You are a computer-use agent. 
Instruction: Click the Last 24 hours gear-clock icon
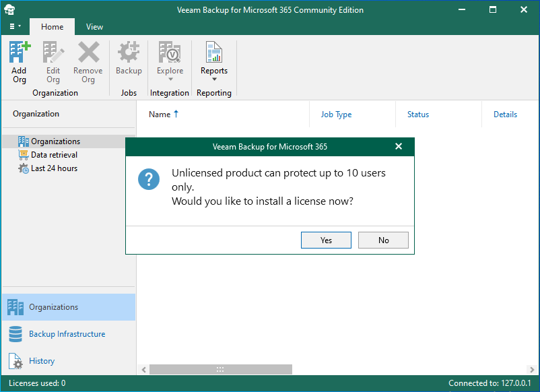coord(24,168)
